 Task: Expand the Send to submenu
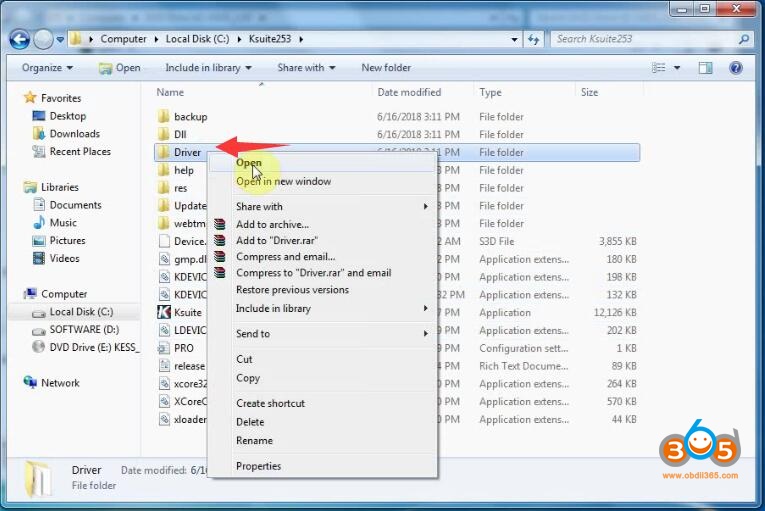point(322,334)
